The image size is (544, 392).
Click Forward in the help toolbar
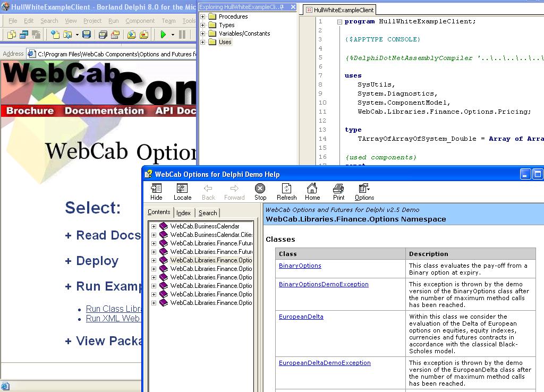point(234,192)
